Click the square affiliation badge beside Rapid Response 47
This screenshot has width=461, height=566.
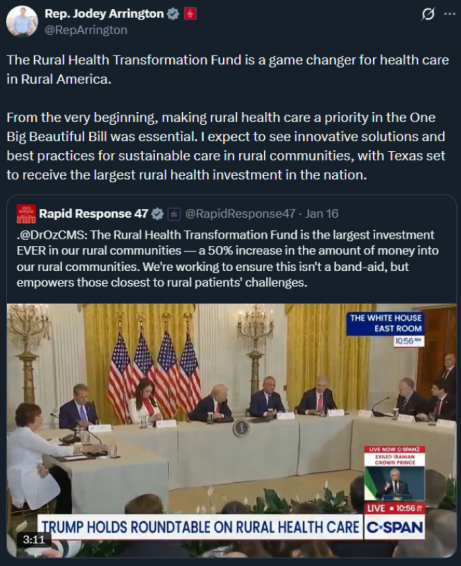coord(174,214)
